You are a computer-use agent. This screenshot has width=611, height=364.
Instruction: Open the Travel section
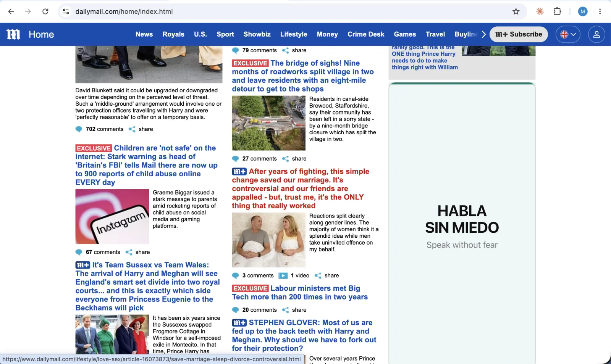435,34
